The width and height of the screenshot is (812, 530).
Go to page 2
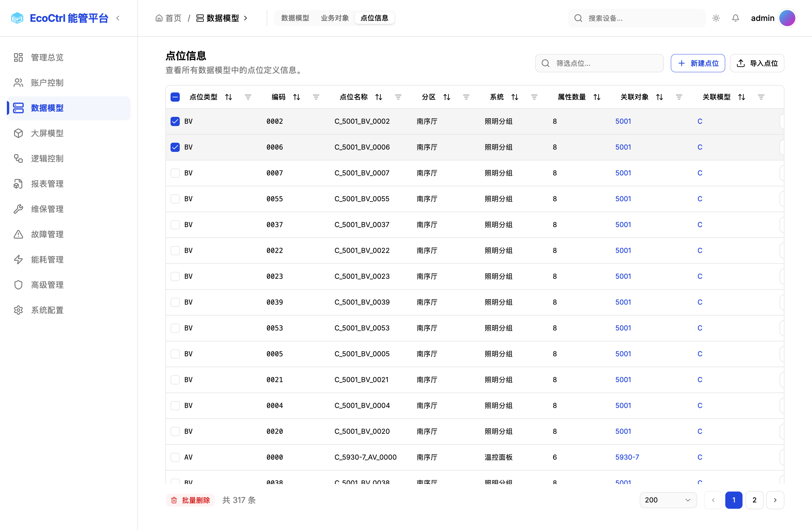coord(754,500)
